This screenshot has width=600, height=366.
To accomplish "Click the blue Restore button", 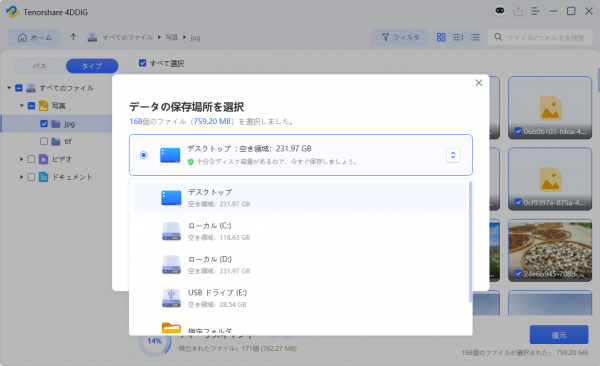I will tap(559, 335).
